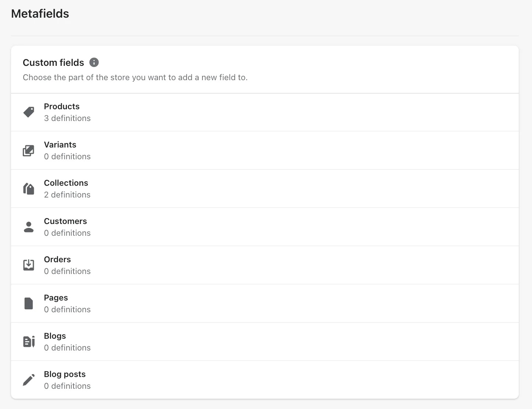Click the Blog posts pencil icon
The image size is (532, 409).
(x=29, y=380)
